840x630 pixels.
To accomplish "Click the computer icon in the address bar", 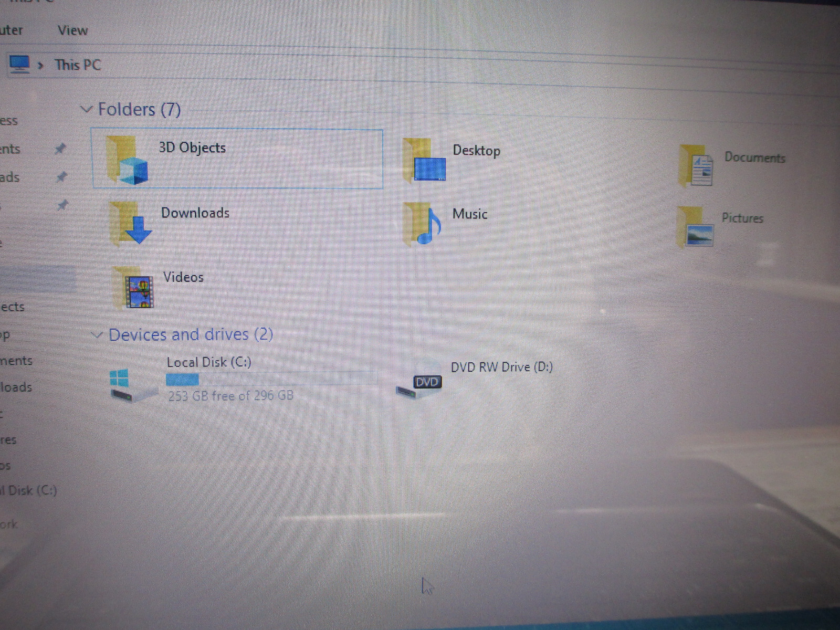I will point(20,65).
